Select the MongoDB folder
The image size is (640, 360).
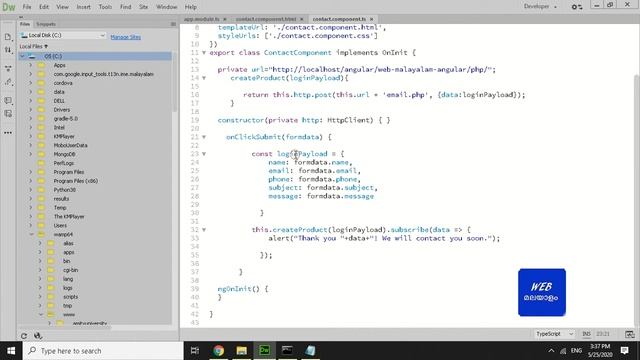point(64,154)
